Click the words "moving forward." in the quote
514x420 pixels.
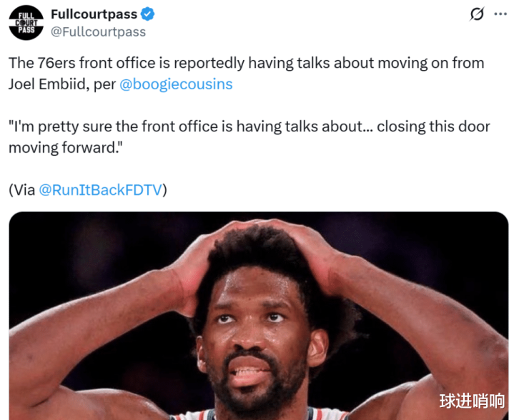coord(65,148)
